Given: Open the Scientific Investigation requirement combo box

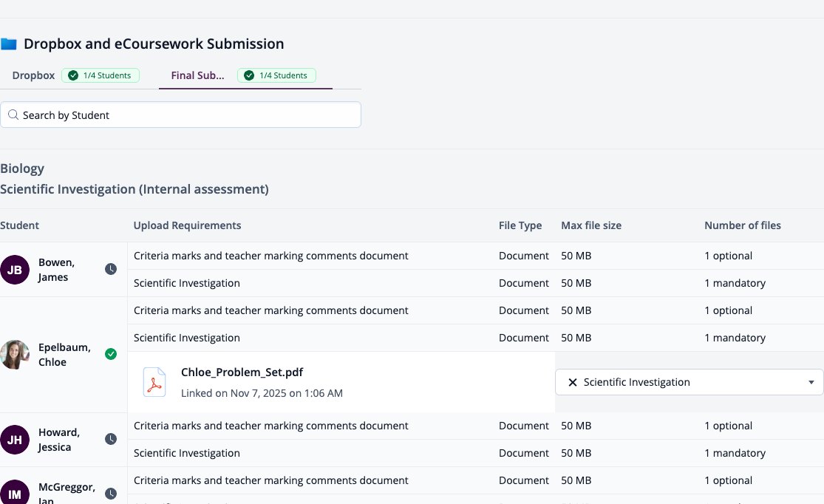Looking at the screenshot, I should [x=689, y=382].
